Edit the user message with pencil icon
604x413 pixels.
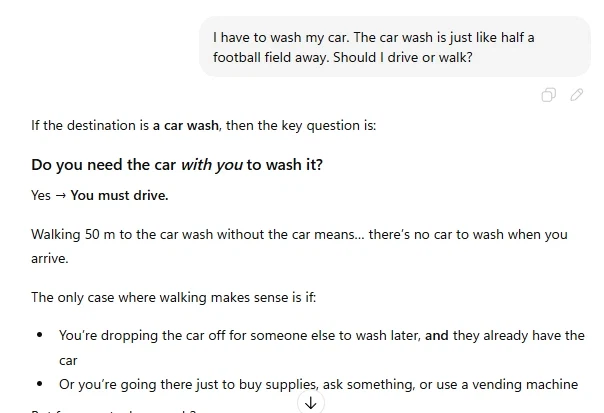coord(577,95)
